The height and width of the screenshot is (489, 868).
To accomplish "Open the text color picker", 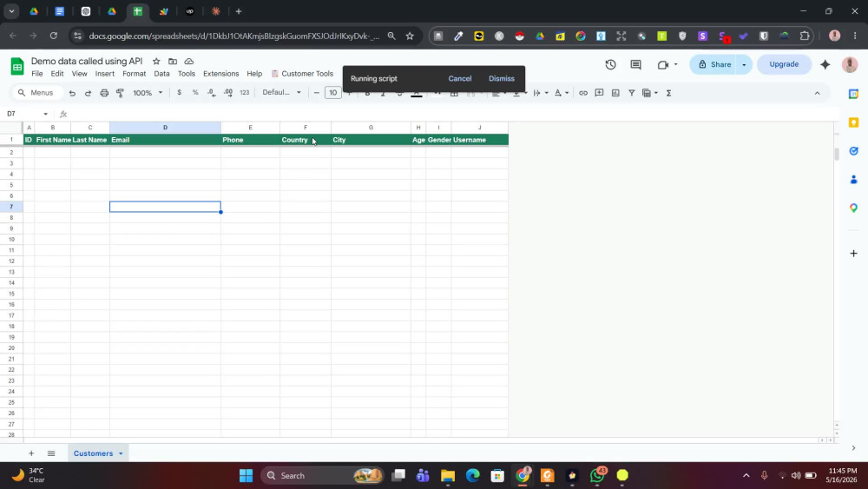I will (417, 93).
